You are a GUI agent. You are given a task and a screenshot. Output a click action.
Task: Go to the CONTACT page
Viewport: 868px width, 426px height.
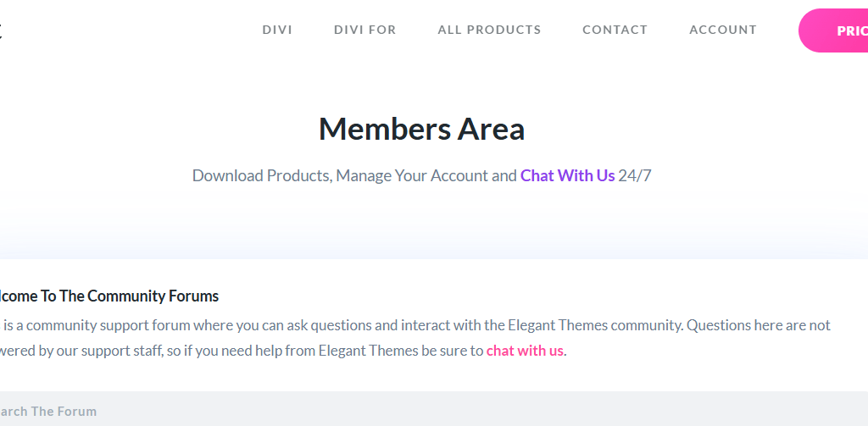(615, 30)
